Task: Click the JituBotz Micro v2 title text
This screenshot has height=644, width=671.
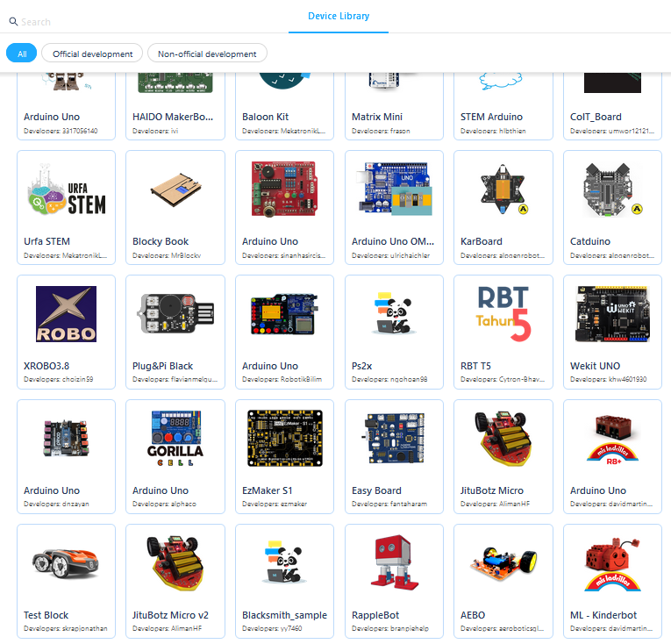Action: (170, 615)
